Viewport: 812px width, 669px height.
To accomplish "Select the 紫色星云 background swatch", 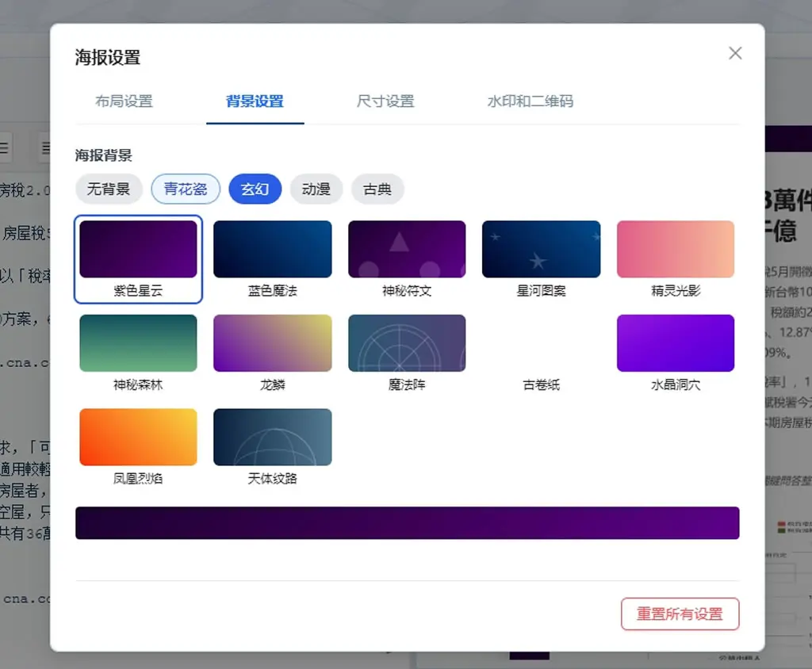I will click(x=138, y=259).
